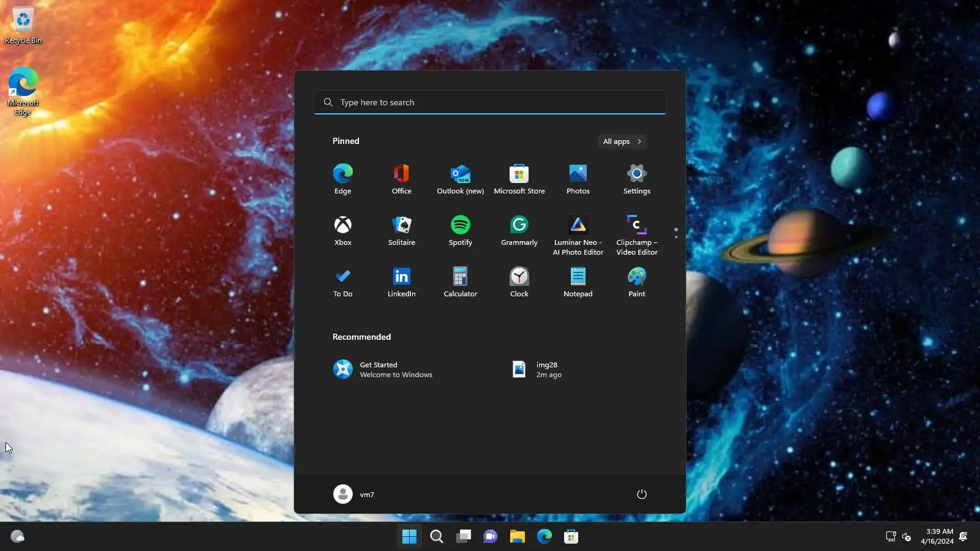Launch Spotify from pinned apps
Viewport: 980px width, 551px height.
pos(461,231)
